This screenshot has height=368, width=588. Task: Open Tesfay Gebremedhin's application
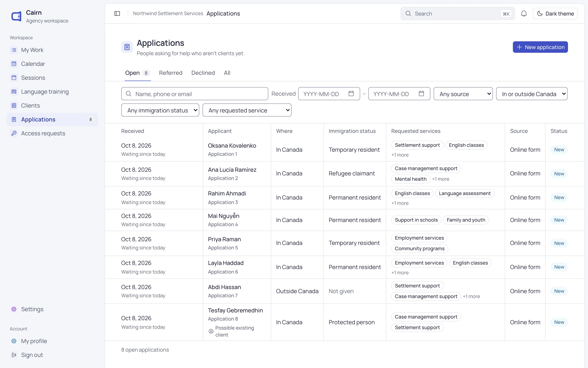point(235,310)
